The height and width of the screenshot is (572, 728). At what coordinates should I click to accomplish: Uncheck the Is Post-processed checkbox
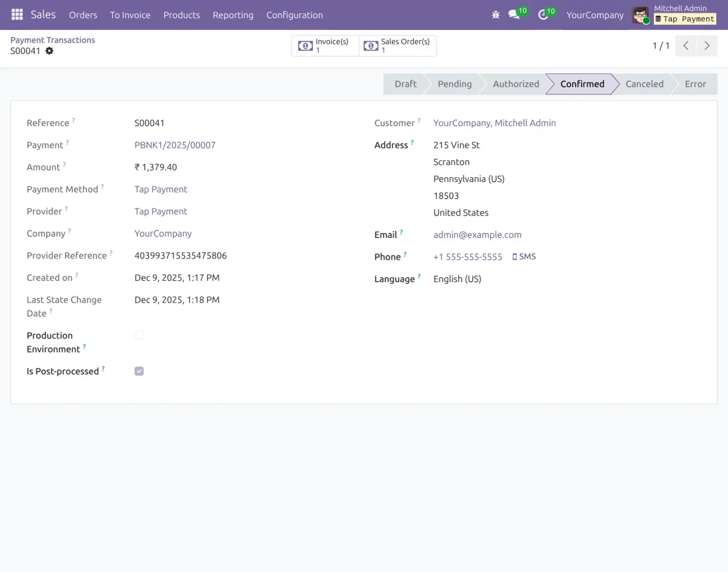click(139, 371)
